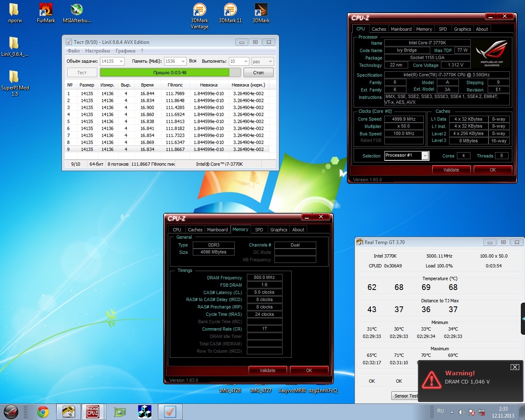525x420 pixels.
Task: Click the green LinX progress bar
Action: point(164,73)
